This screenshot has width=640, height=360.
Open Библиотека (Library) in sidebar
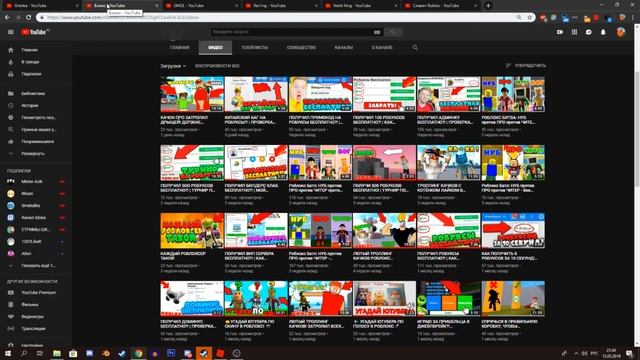(36, 93)
